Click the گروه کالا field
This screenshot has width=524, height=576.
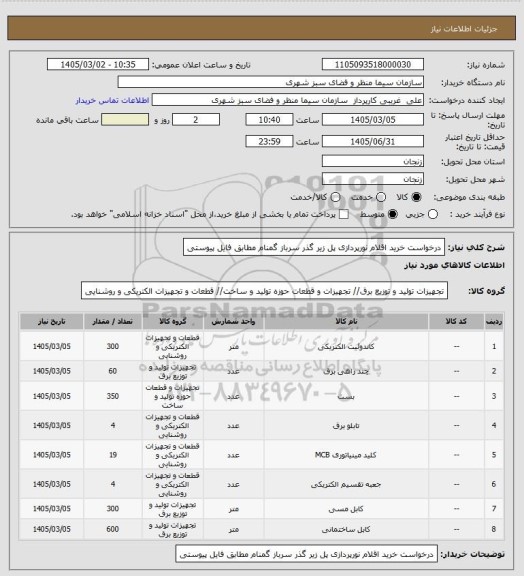pyautogui.click(x=264, y=291)
